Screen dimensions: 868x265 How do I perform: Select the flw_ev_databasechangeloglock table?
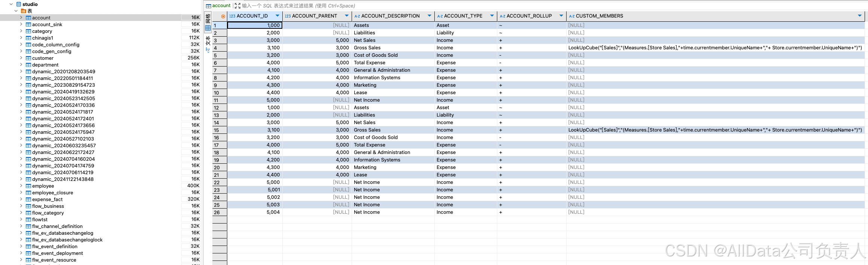pos(67,240)
